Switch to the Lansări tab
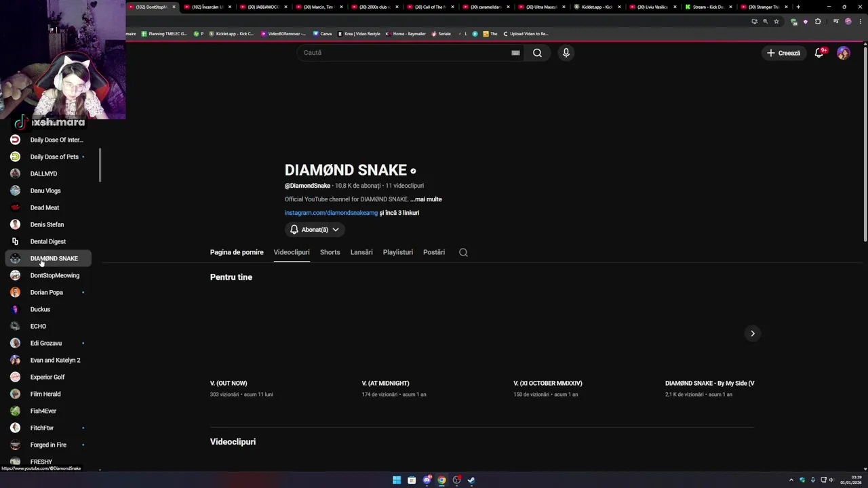Image resolution: width=868 pixels, height=488 pixels. 361,252
